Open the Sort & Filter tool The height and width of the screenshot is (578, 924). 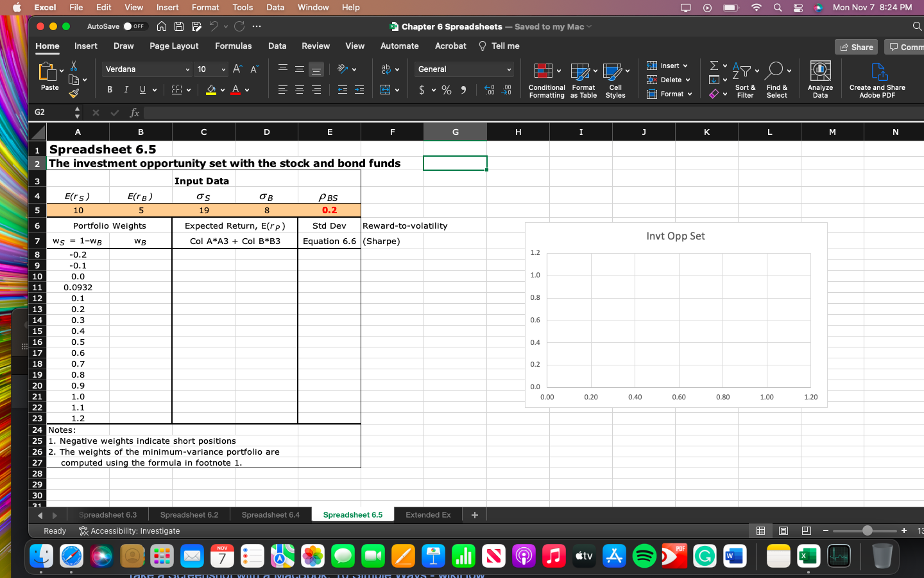[x=744, y=80]
